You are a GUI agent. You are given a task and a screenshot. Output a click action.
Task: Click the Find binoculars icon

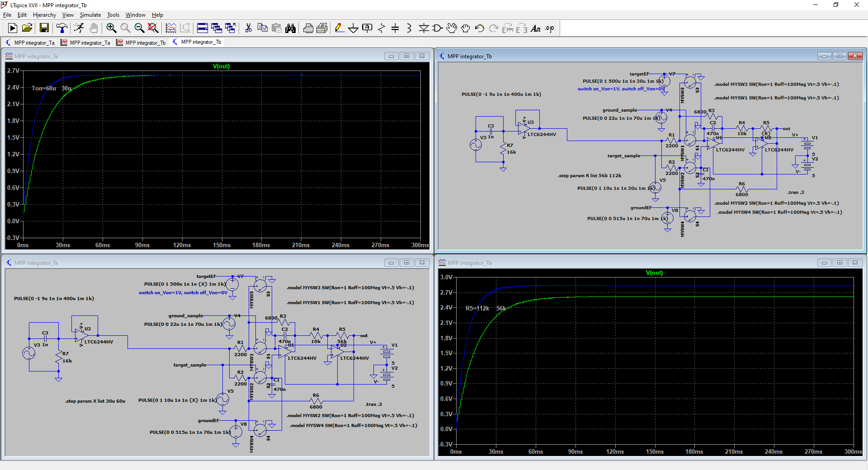click(290, 28)
